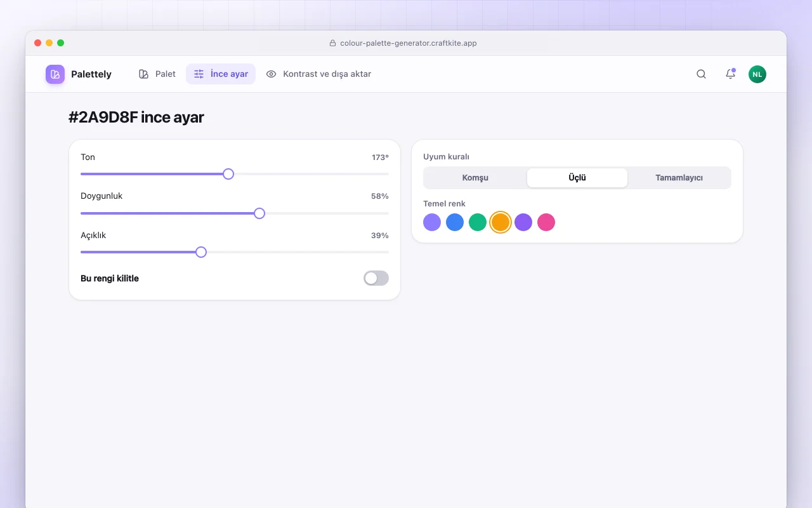The width and height of the screenshot is (812, 508).
Task: Click the Doygunluk slider handle
Action: (x=259, y=213)
